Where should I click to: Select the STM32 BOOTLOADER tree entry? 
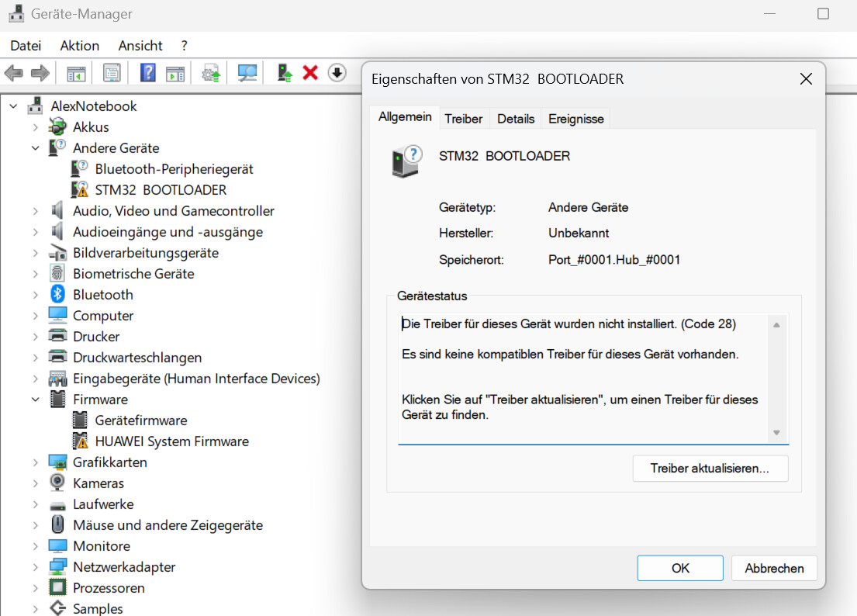(x=160, y=189)
